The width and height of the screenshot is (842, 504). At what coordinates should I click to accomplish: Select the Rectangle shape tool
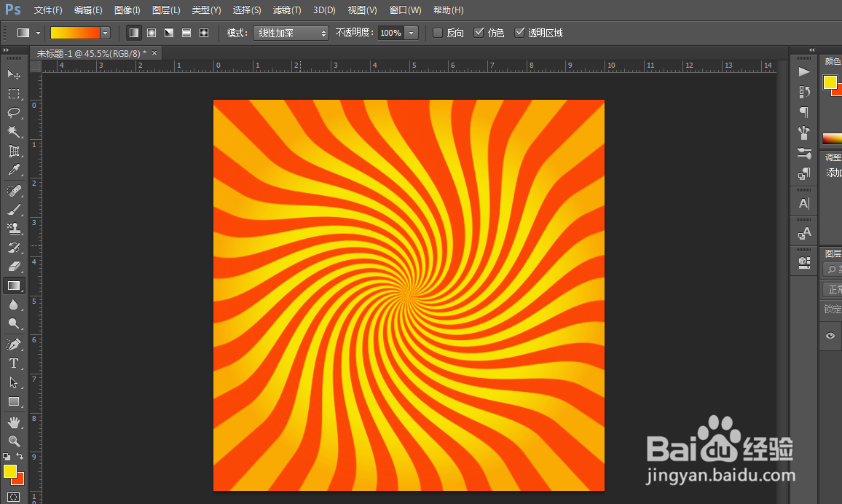(x=14, y=401)
